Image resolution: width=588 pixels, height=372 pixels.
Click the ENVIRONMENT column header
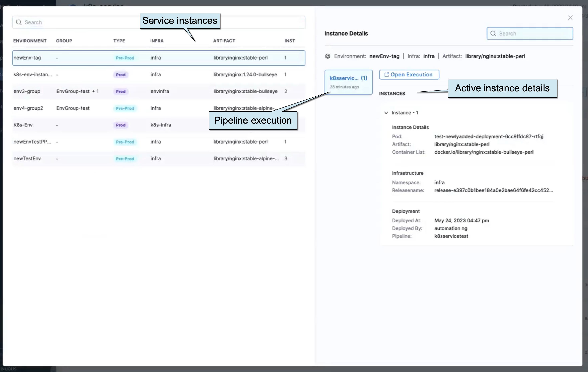30,41
